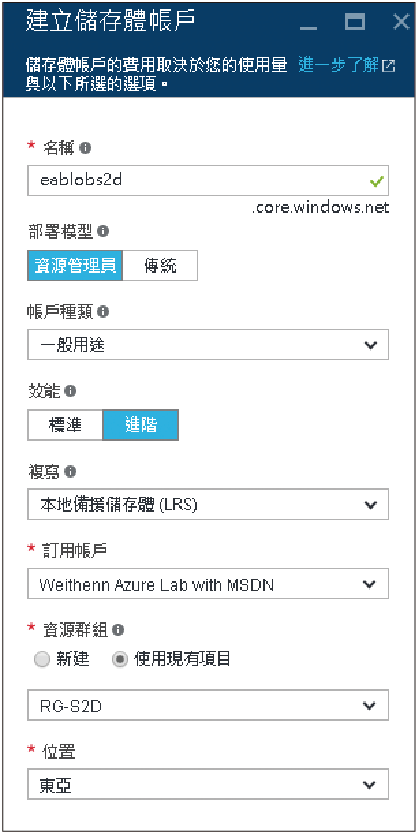Click info icon beside 帳戶種類 label
Image resolution: width=420 pixels, height=835 pixels.
tap(104, 312)
